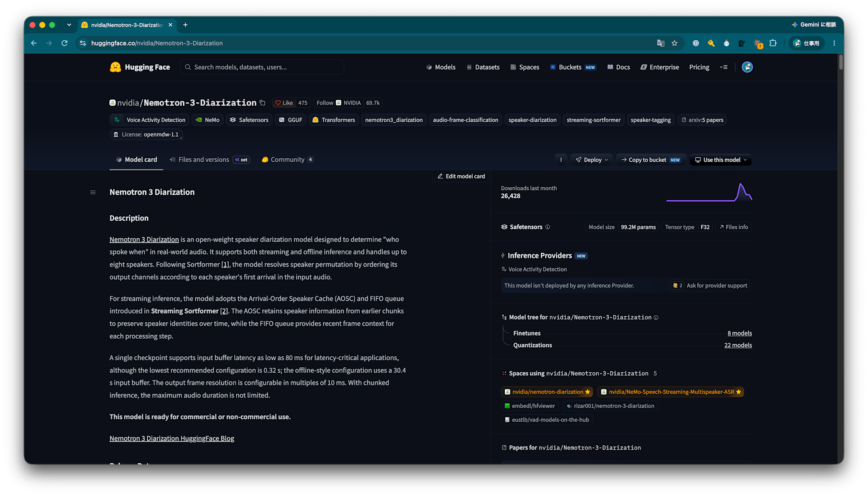This screenshot has height=496, width=868.
Task: Open the table of contents icon beside the heading
Action: click(x=93, y=192)
